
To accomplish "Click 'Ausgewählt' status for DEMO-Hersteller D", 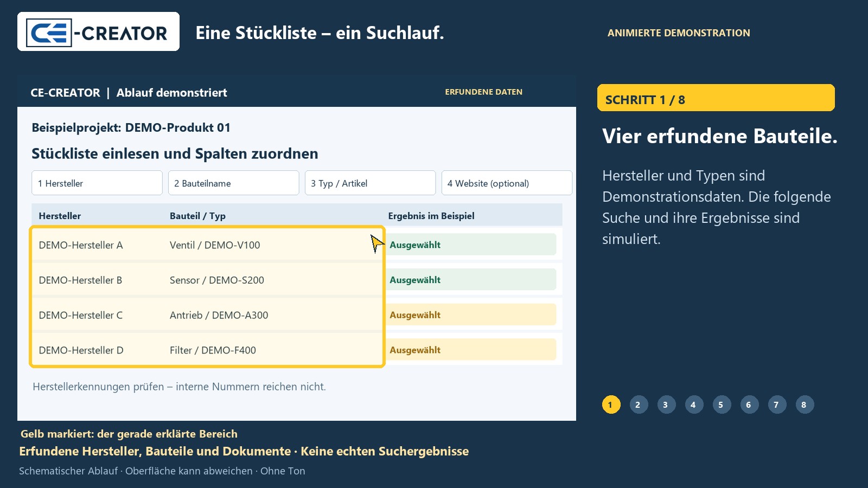I will 471,350.
